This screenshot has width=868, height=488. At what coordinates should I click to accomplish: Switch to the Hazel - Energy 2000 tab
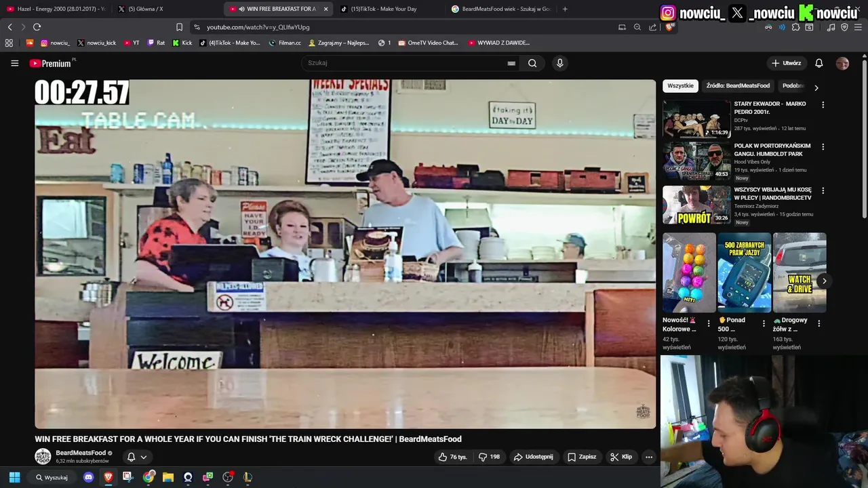point(56,9)
